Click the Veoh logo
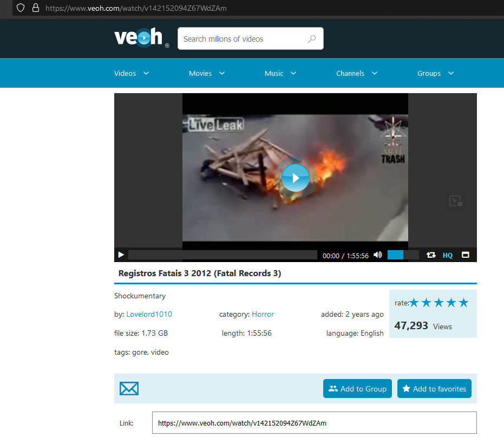504x444 pixels. pyautogui.click(x=142, y=37)
